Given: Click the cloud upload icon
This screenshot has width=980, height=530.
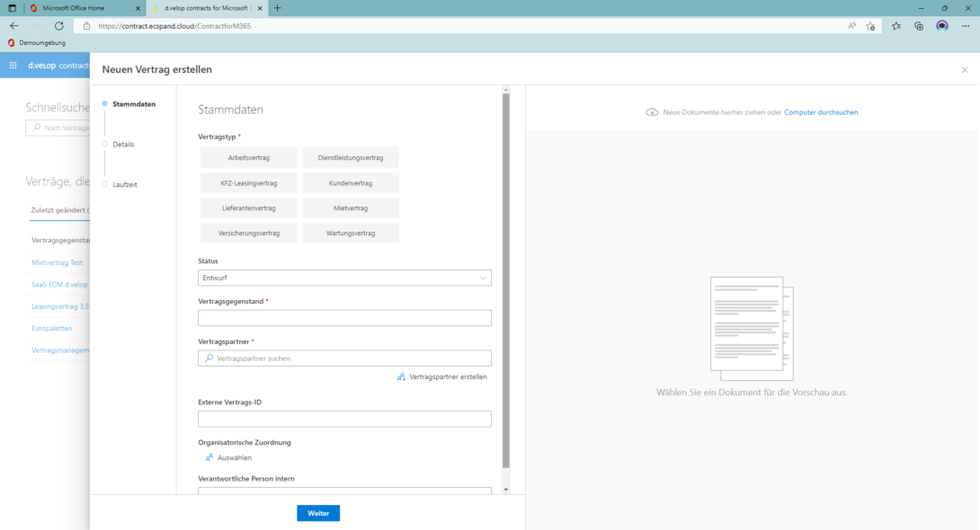Looking at the screenshot, I should click(x=652, y=112).
